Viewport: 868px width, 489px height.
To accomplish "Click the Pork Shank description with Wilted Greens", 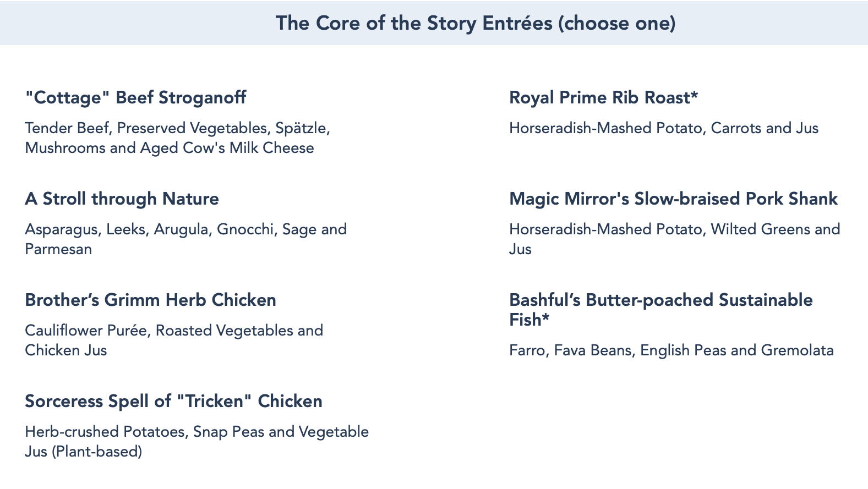I will pos(674,239).
